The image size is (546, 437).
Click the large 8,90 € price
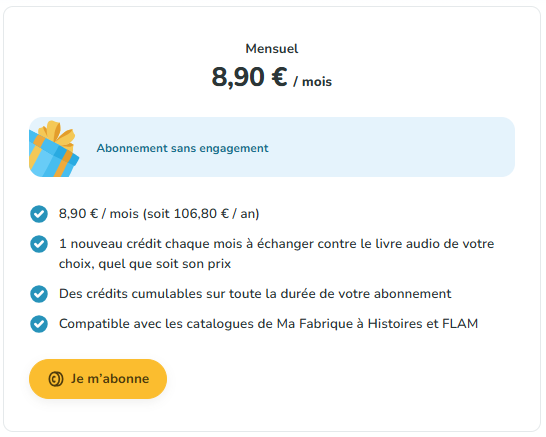click(x=249, y=77)
